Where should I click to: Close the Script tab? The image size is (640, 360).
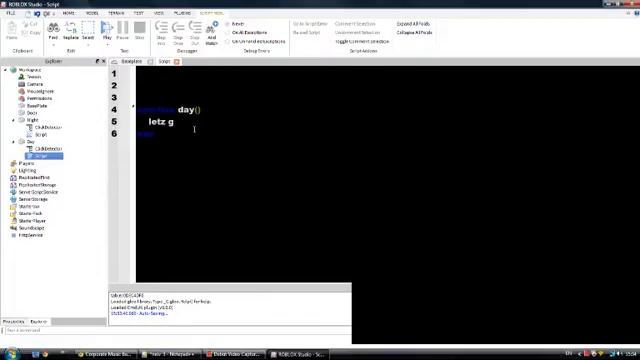(177, 62)
